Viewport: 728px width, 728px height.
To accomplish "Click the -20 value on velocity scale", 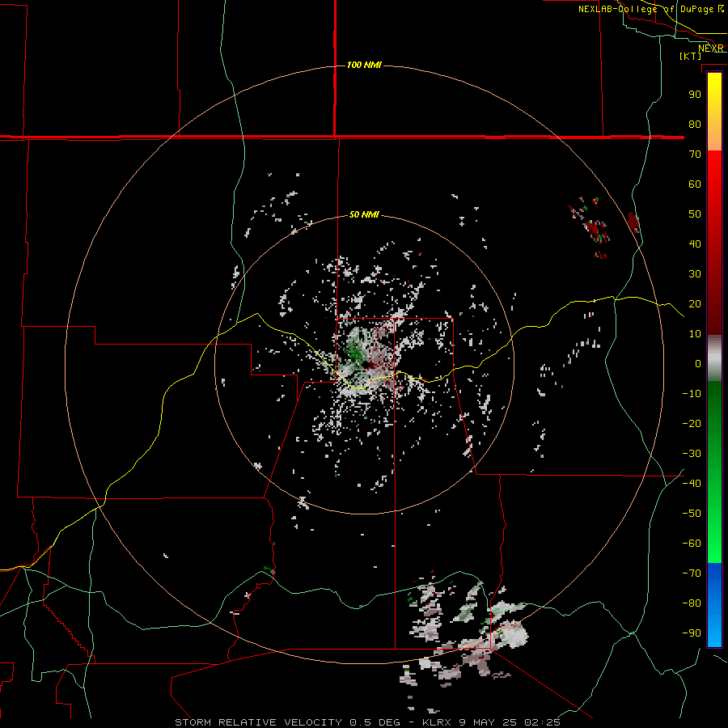I will (x=692, y=423).
